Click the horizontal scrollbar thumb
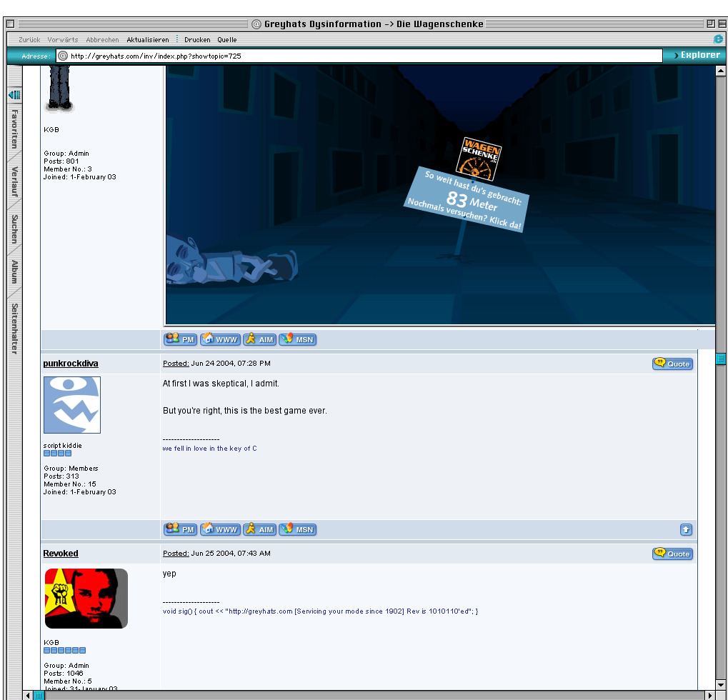The width and height of the screenshot is (728, 700). (x=39, y=695)
